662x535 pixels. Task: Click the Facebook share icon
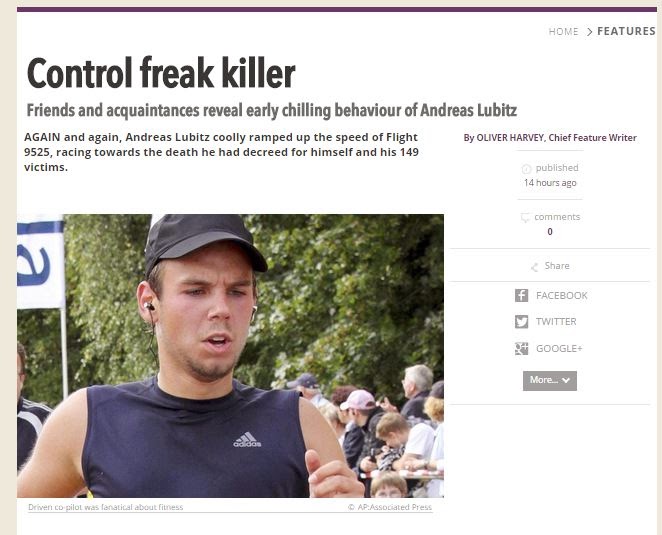pyautogui.click(x=521, y=295)
